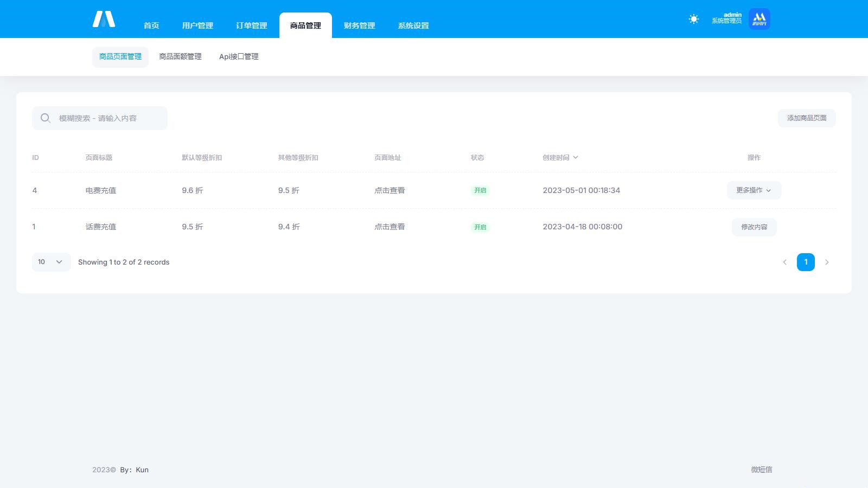Open Api接口管理 sub-tab
Viewport: 868px width, 488px height.
[239, 56]
